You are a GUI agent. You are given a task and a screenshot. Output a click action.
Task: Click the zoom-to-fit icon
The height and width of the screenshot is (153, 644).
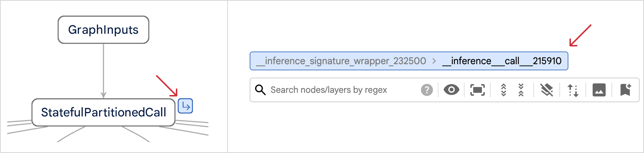tap(477, 90)
